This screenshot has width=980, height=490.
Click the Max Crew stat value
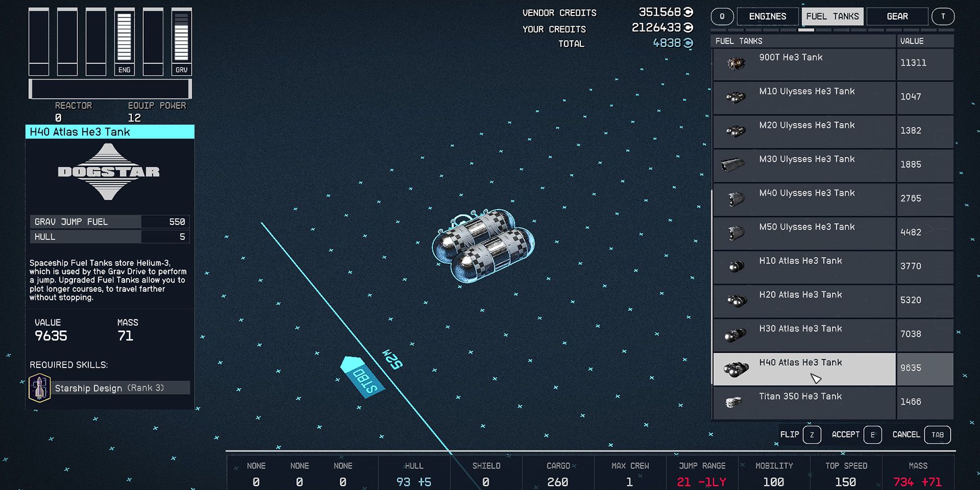[629, 482]
